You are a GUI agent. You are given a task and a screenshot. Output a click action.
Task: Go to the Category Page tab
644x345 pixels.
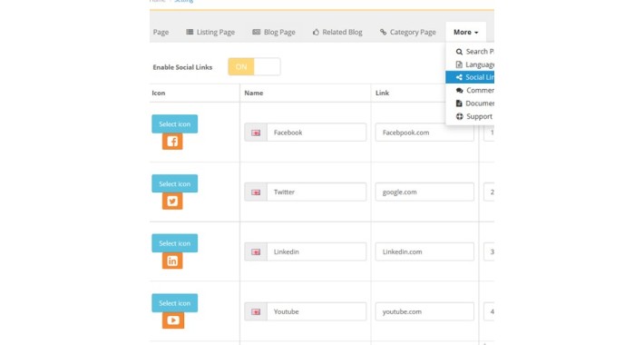click(x=407, y=32)
